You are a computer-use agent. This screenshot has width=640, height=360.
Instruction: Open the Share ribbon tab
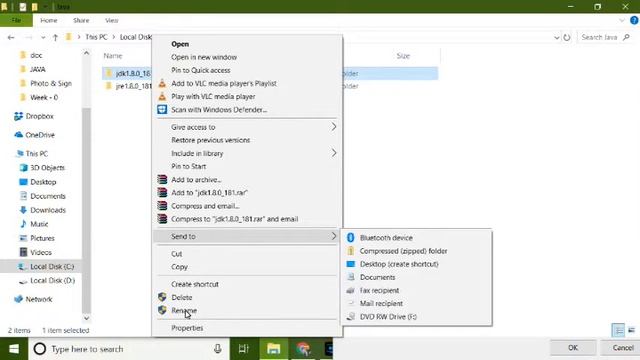(x=81, y=20)
